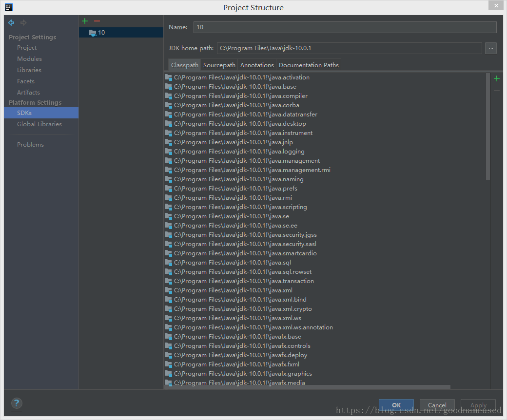507x420 pixels.
Task: Select the java.rmi classpath row
Action: coord(325,198)
